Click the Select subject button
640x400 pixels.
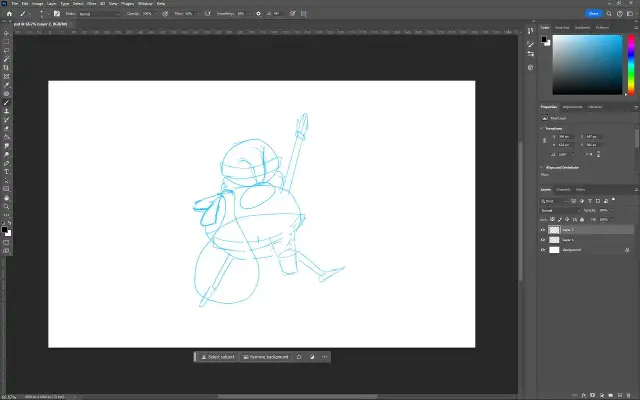point(217,356)
